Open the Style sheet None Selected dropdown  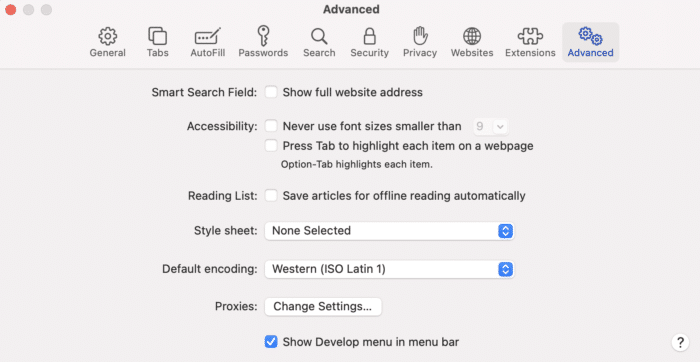(x=389, y=231)
